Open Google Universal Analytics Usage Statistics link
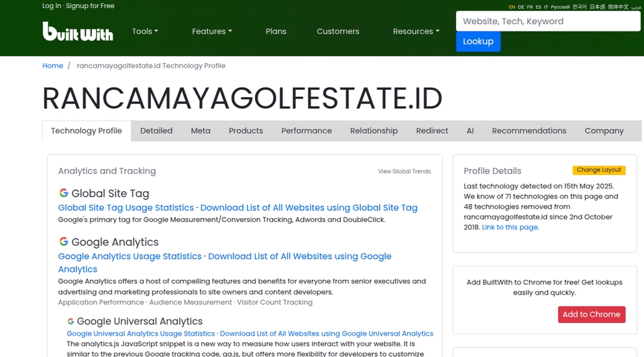 pos(140,334)
